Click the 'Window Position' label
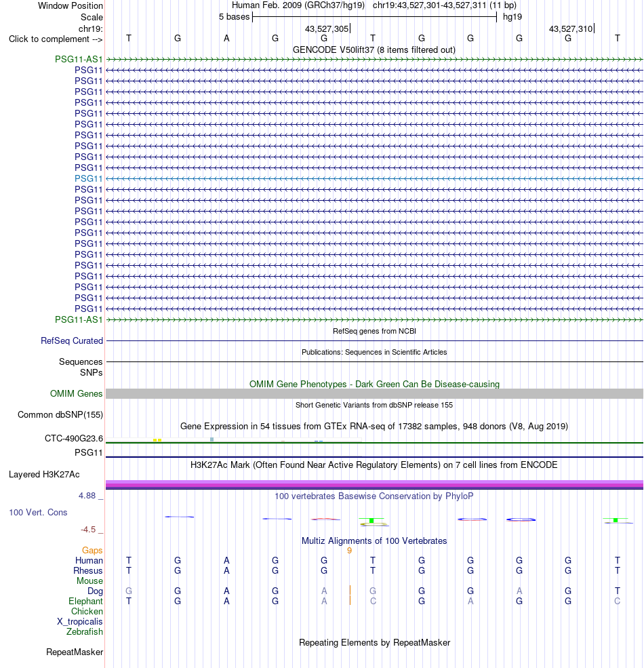This screenshot has width=644, height=668. (x=71, y=6)
